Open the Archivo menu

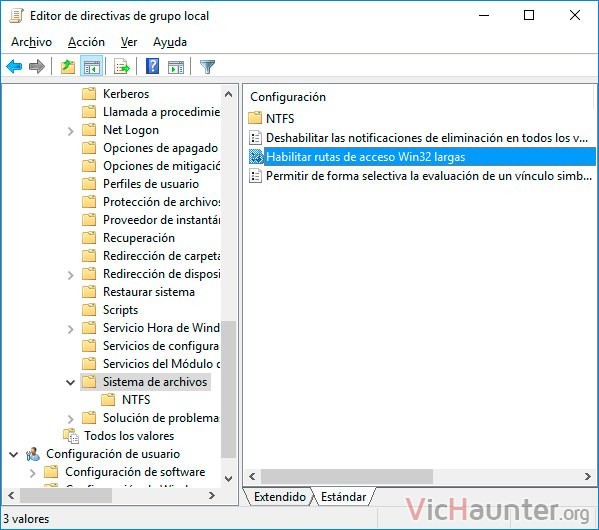[31, 42]
